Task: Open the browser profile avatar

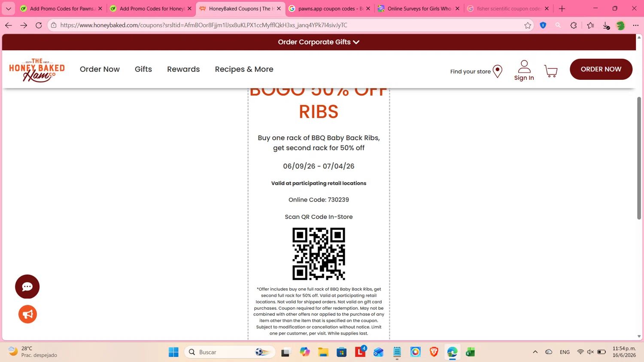Action: [620, 25]
